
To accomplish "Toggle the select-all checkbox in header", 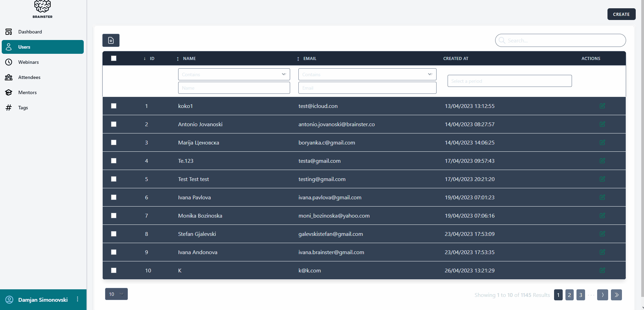I will pyautogui.click(x=114, y=58).
